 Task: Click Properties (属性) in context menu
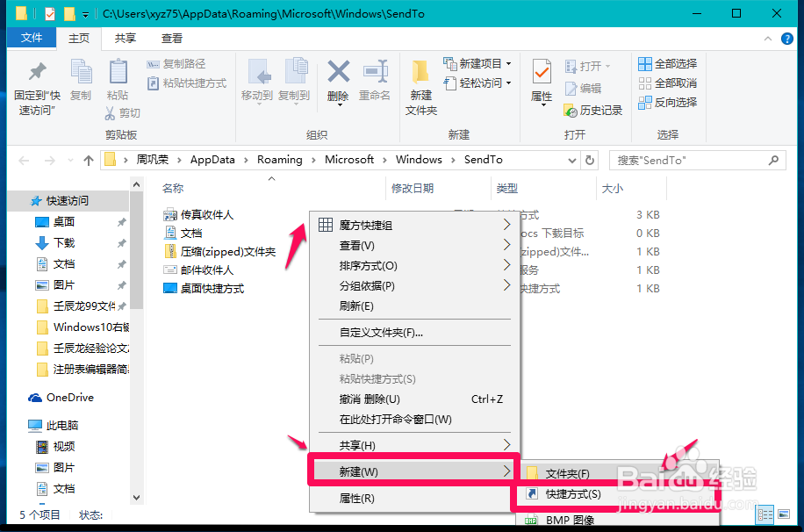click(413, 498)
